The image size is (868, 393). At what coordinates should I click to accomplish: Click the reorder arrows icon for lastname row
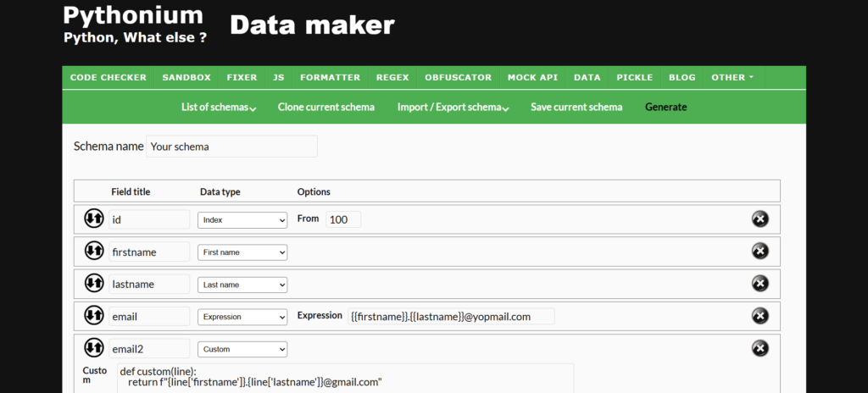(x=93, y=283)
